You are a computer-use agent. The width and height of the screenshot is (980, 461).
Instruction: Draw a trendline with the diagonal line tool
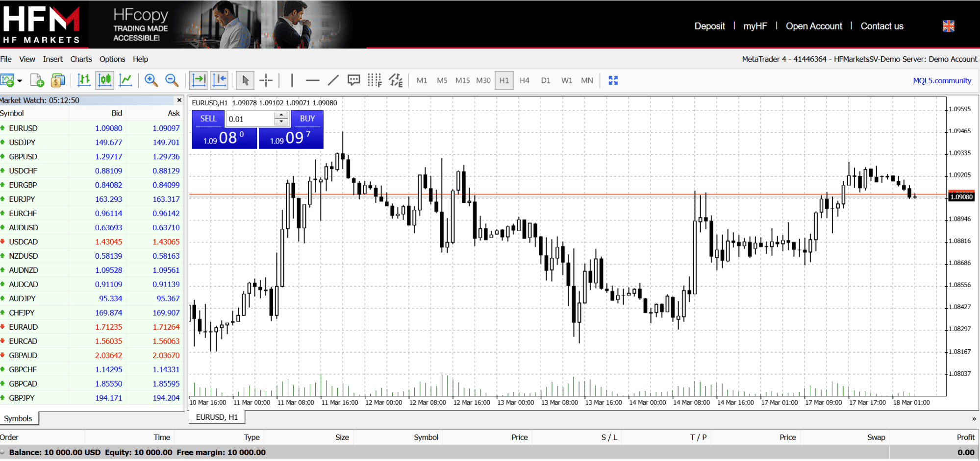[x=333, y=80]
